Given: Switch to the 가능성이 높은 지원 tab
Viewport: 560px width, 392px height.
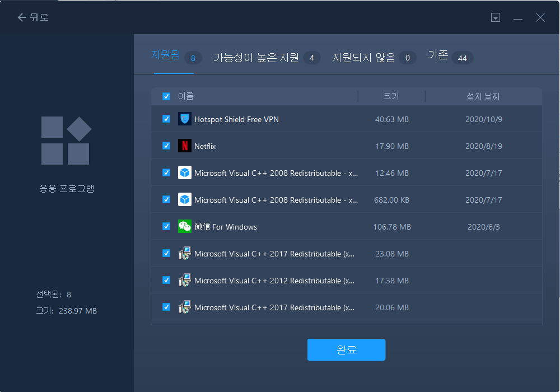Looking at the screenshot, I should (256, 58).
